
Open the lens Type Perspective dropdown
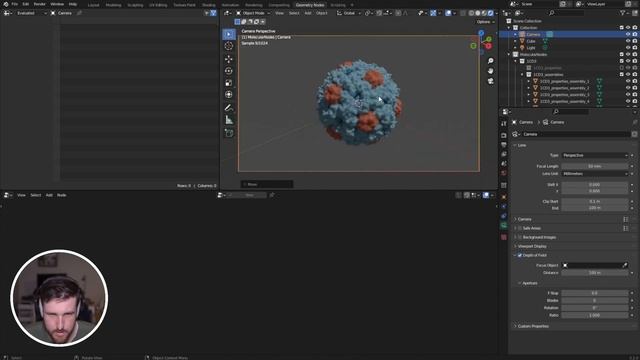(x=595, y=156)
